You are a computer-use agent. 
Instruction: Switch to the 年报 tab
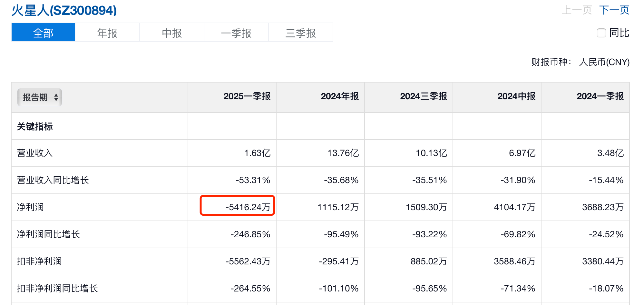pos(107,33)
